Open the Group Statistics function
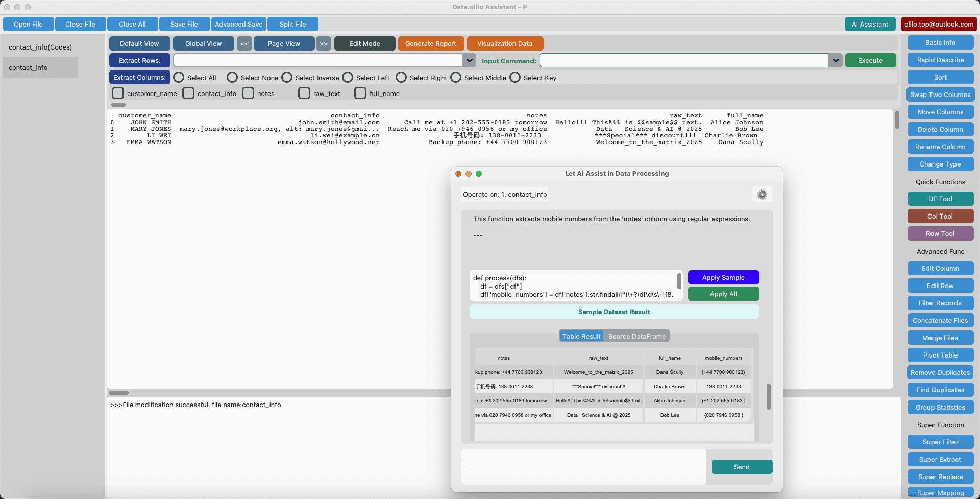980x499 pixels. pos(940,407)
